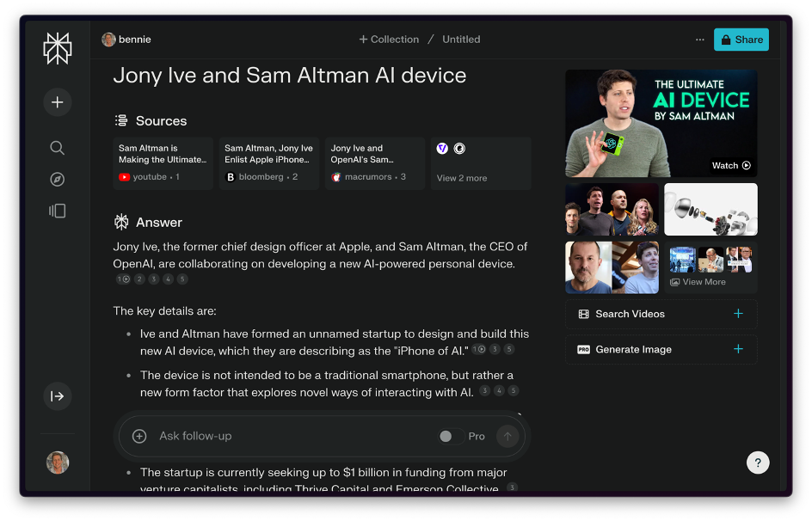812x521 pixels.
Task: Open the search magnifier icon in sidebar
Action: 57,149
